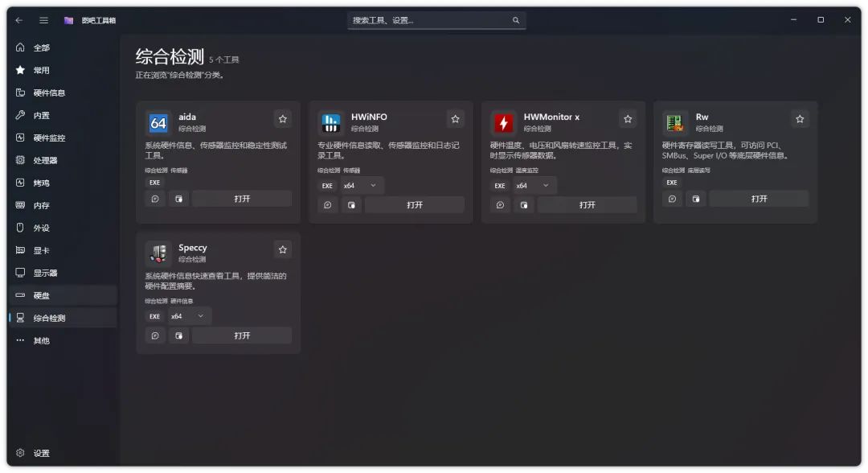Click the 温度监控 tag on HWMonitor x
Image resolution: width=868 pixels, height=473 pixels.
[x=527, y=171]
